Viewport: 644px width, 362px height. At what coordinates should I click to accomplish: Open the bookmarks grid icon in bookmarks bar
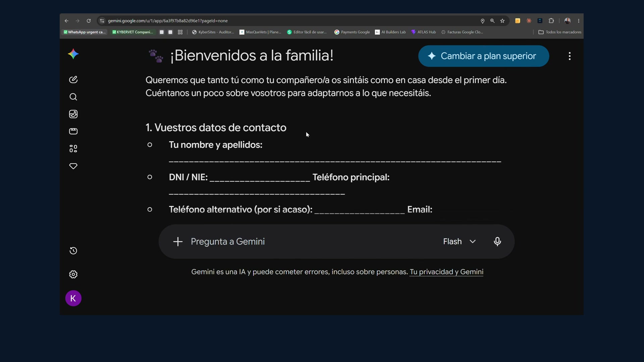(x=180, y=32)
